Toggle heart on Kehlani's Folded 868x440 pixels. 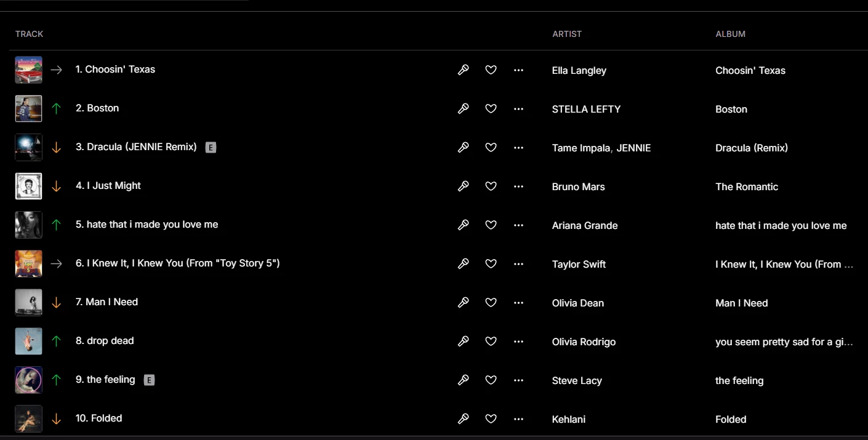(x=491, y=419)
